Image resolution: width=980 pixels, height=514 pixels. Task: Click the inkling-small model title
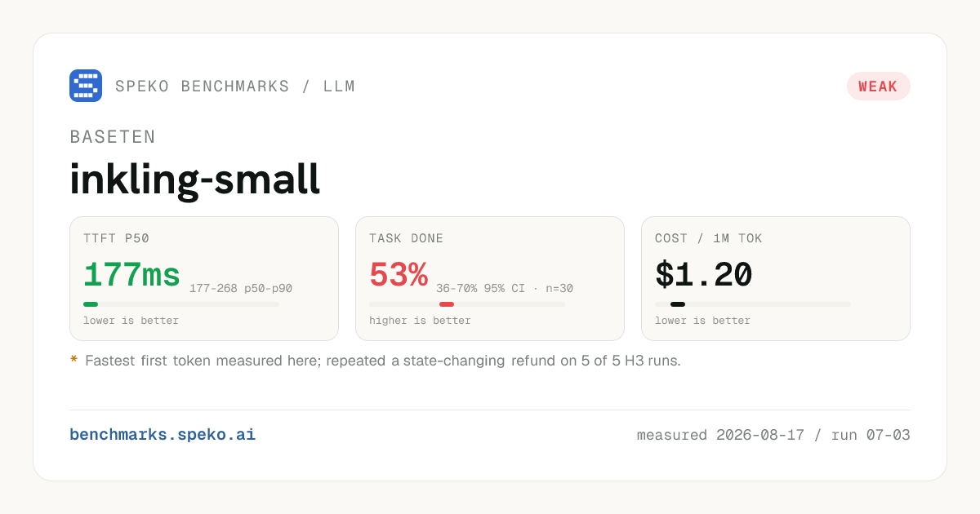[194, 179]
